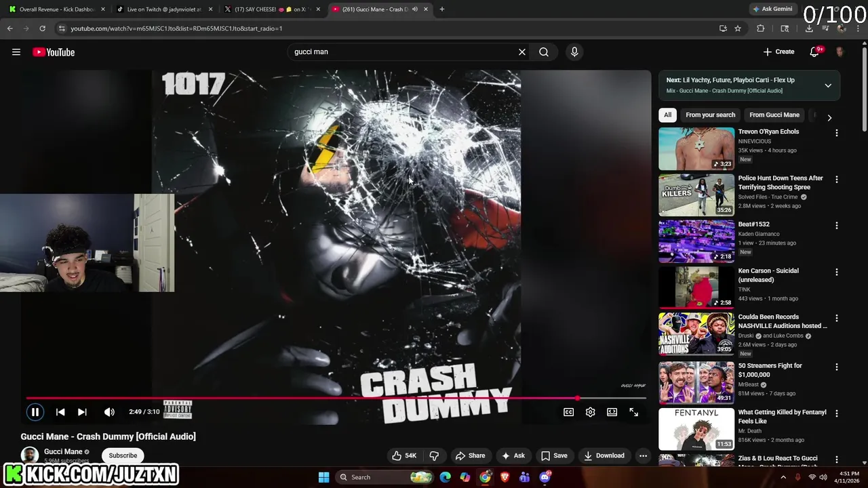Screen dimensions: 868x488
Task: Open options for Beat#1532 video
Action: tap(836, 226)
